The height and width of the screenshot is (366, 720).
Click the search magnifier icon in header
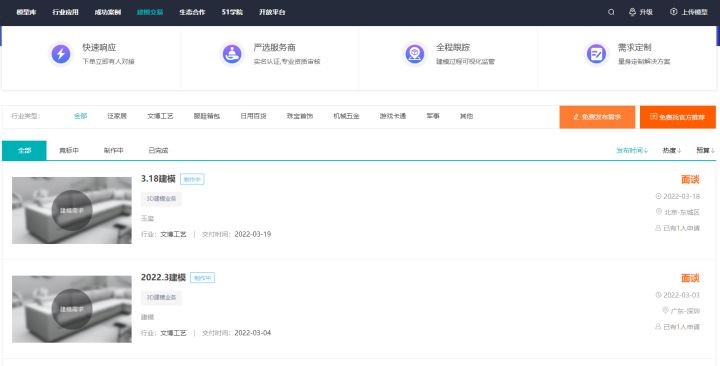(611, 12)
